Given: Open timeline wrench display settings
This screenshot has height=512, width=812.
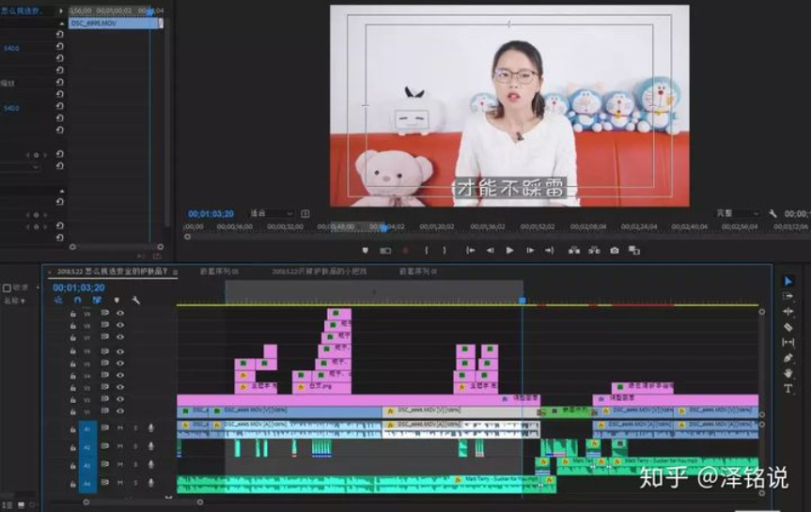Looking at the screenshot, I should coord(136,301).
